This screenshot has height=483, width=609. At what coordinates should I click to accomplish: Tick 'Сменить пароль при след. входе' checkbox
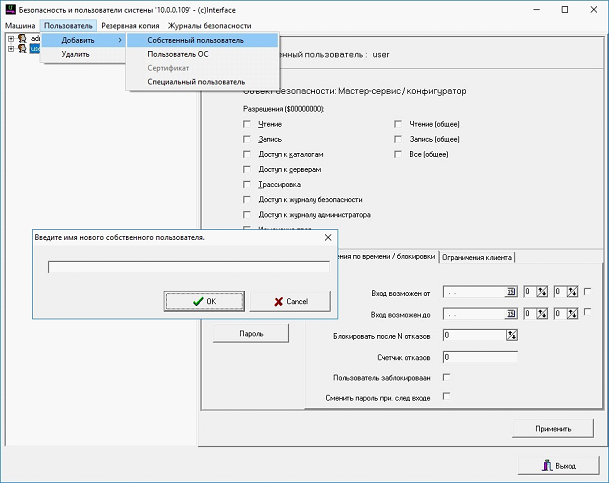pyautogui.click(x=446, y=396)
